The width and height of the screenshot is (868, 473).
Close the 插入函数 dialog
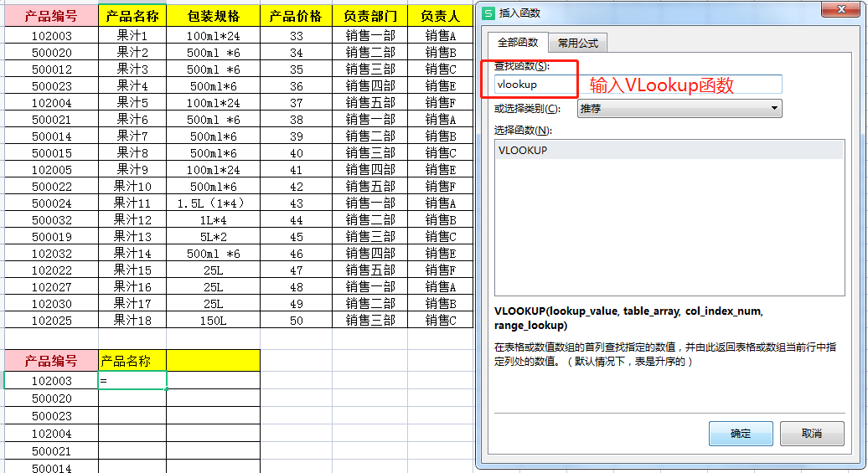coord(840,9)
